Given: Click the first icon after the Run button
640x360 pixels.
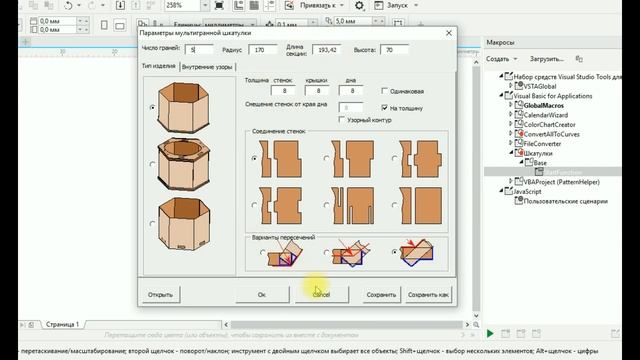Looking at the screenshot, I should click(x=505, y=333).
